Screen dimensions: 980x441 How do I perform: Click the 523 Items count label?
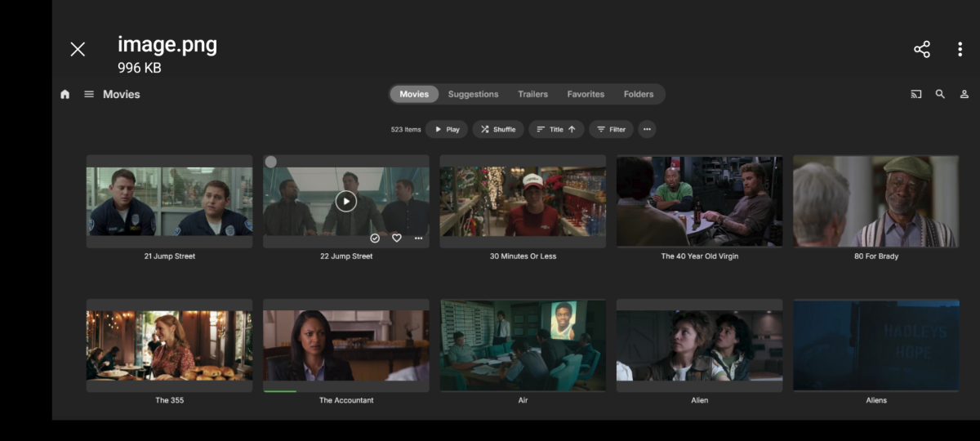(406, 129)
